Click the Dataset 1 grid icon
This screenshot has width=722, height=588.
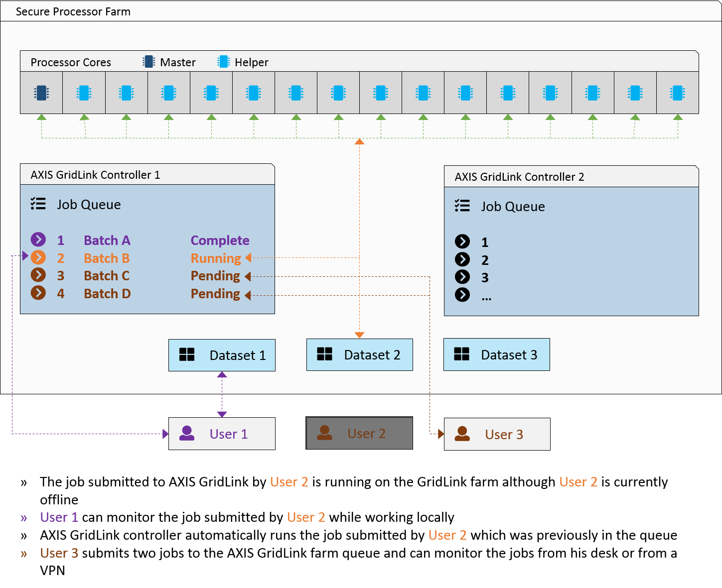point(187,354)
